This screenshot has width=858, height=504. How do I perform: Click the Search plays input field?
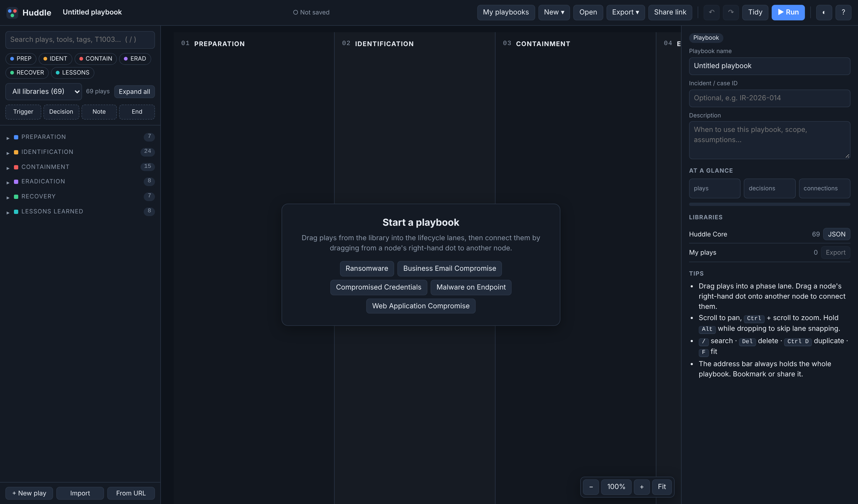[80, 40]
